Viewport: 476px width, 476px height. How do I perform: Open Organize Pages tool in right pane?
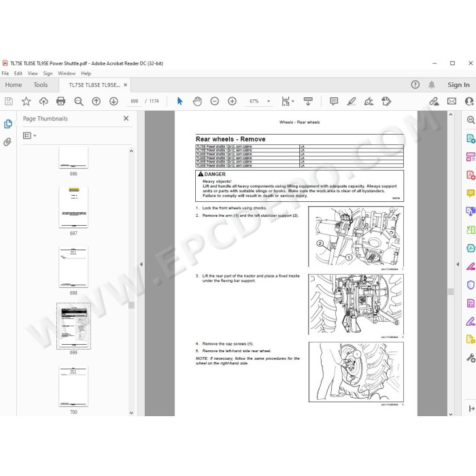pos(471,156)
